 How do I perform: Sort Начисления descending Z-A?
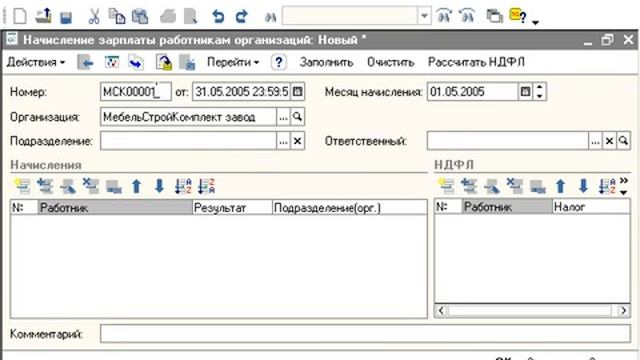point(206,186)
